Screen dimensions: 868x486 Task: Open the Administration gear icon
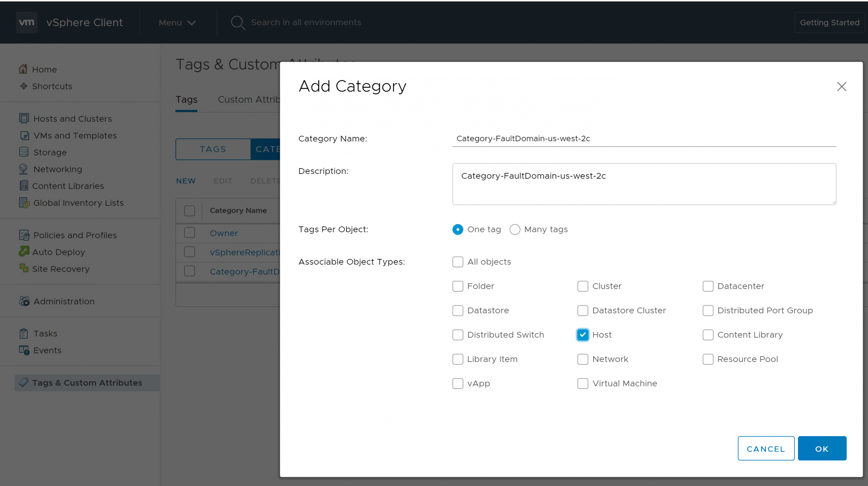(24, 301)
